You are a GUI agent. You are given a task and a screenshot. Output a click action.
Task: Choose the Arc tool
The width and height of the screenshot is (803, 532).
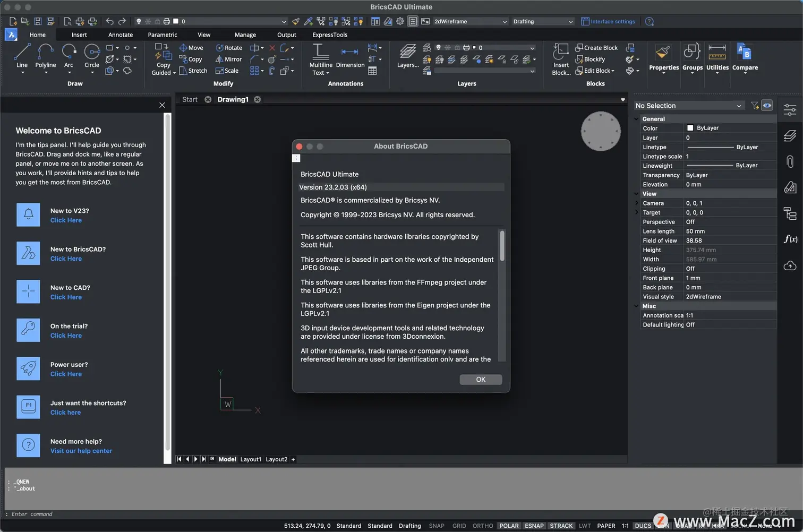[x=69, y=56]
